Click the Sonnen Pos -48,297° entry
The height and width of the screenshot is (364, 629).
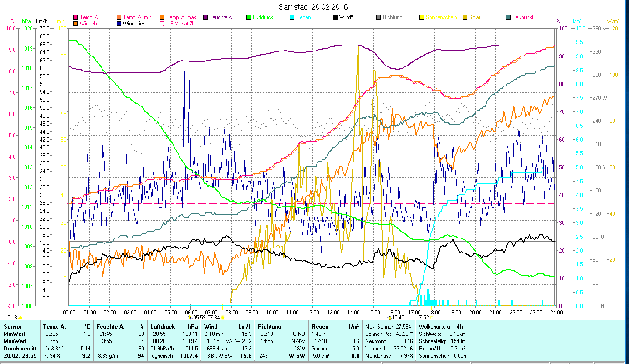point(389,334)
